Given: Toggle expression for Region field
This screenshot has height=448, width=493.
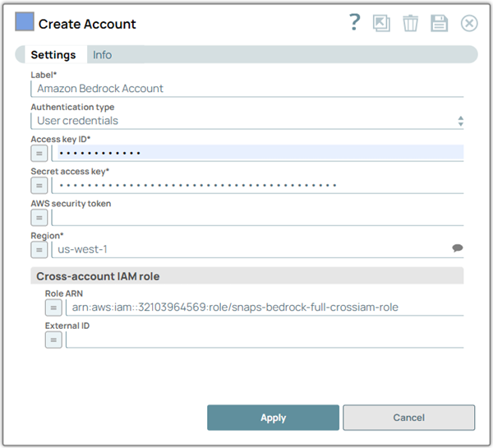Looking at the screenshot, I should [39, 250].
